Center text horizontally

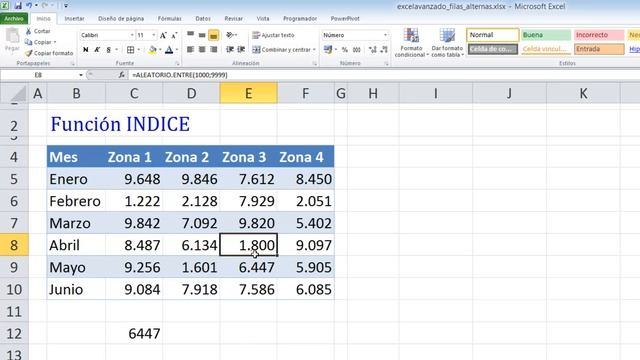[202, 49]
